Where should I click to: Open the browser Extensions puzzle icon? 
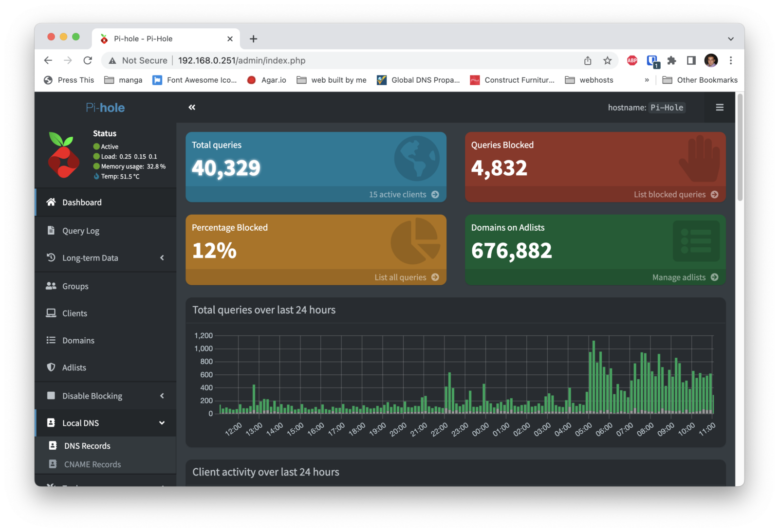pyautogui.click(x=671, y=60)
